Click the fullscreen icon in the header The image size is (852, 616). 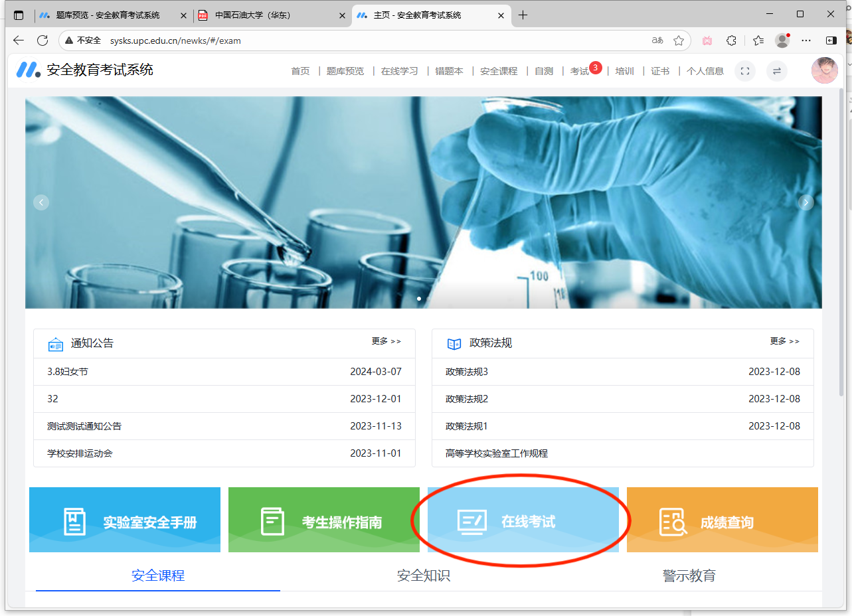(745, 71)
